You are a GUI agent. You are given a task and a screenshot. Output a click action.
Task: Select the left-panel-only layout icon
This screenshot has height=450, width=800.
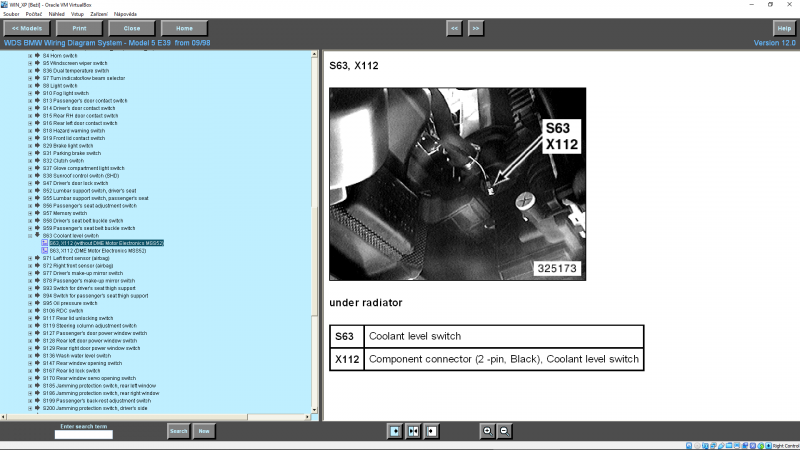click(394, 431)
